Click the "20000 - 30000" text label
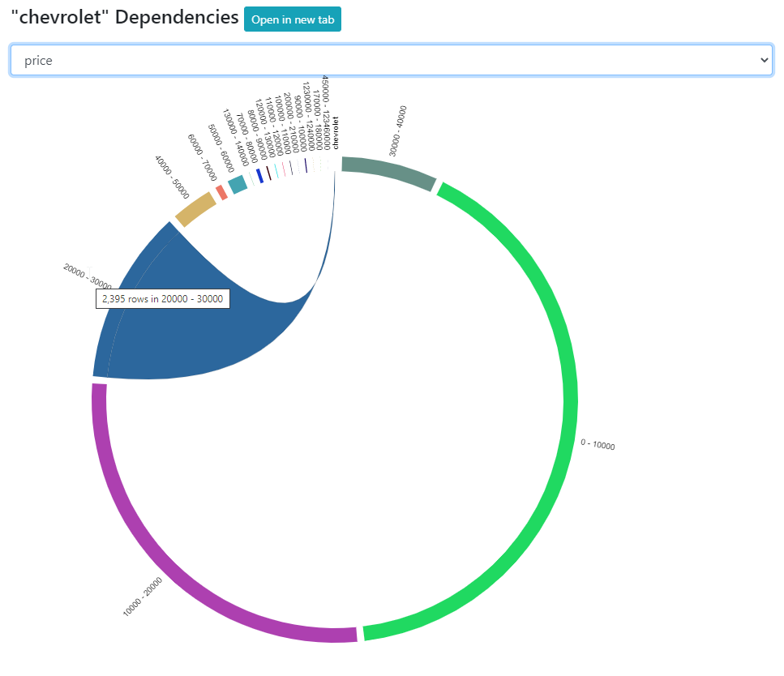Screen dimensions: 784x676 (x=87, y=275)
